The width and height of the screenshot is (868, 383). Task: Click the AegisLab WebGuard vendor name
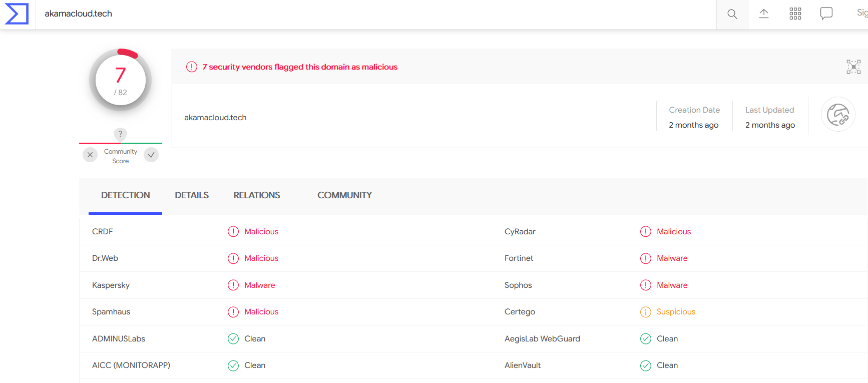tap(542, 339)
